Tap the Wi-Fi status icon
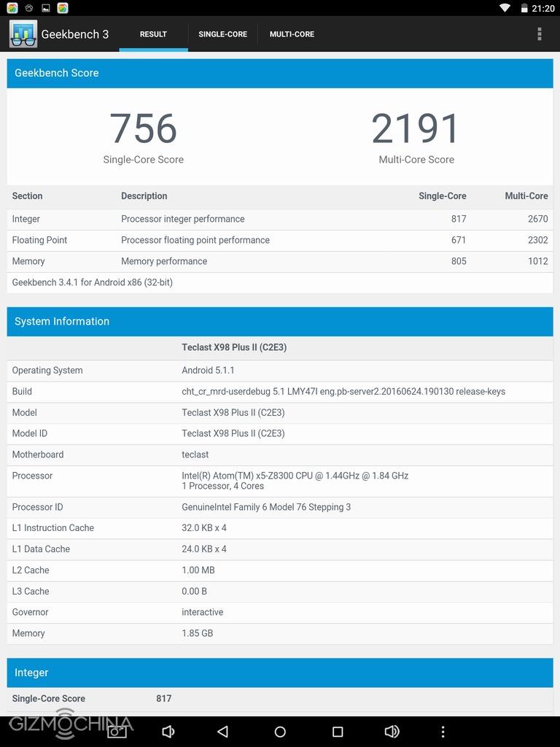The height and width of the screenshot is (747, 560). (505, 8)
